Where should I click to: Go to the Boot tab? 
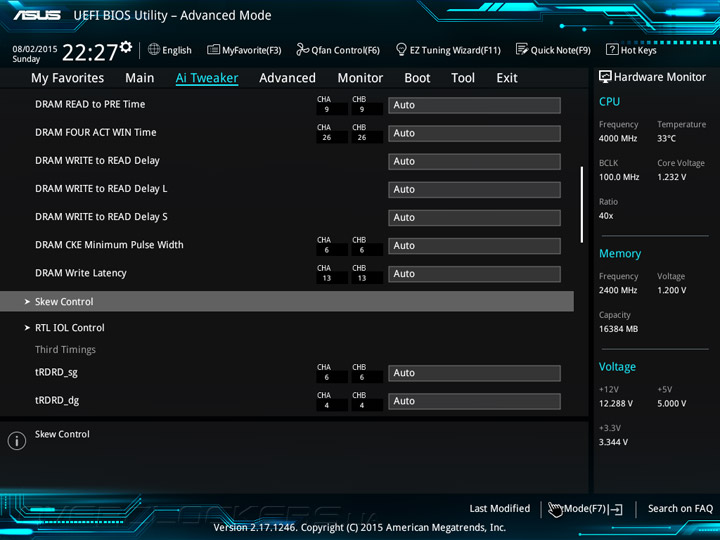click(x=417, y=78)
